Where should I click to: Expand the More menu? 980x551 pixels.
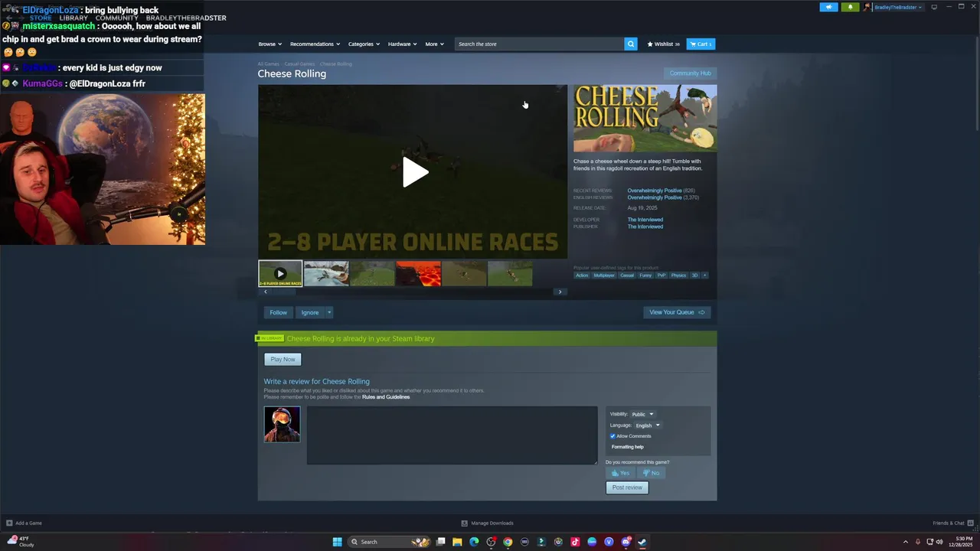click(434, 44)
